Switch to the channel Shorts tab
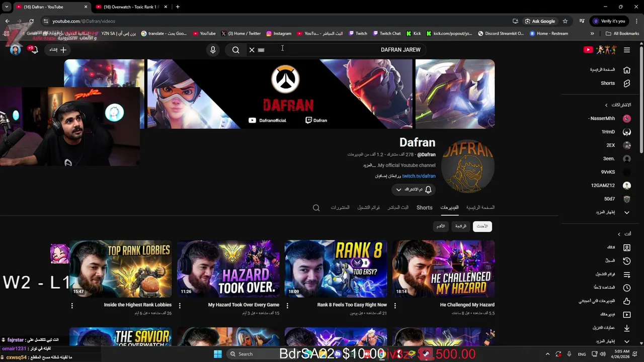644x362 pixels. (x=424, y=207)
